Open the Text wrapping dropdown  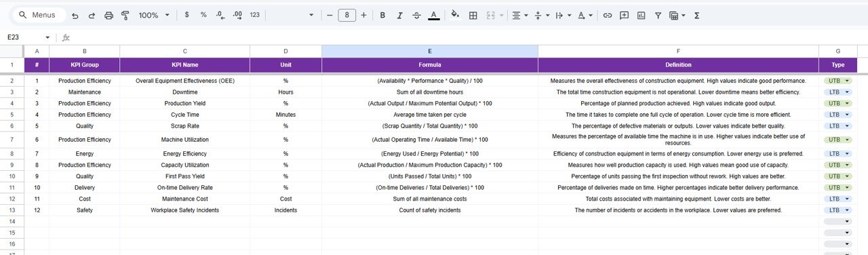click(563, 15)
